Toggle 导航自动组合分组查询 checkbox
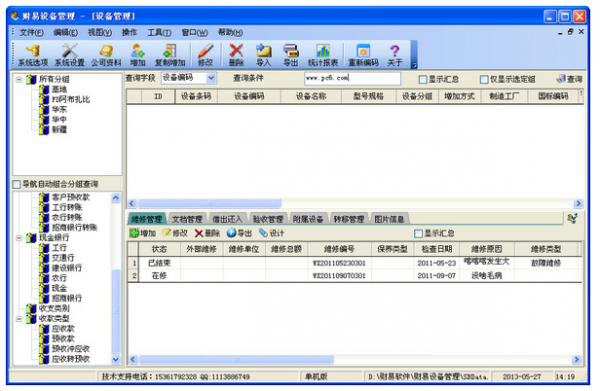This screenshot has width=600, height=391. point(16,184)
